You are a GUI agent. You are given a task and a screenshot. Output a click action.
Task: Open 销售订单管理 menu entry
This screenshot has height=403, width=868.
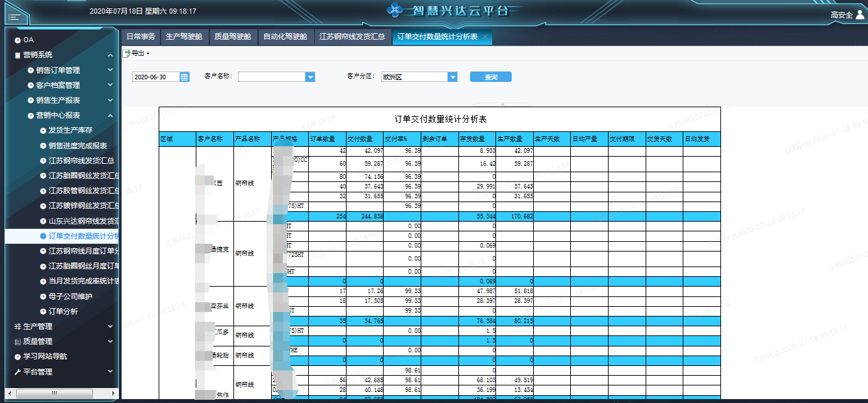58,70
